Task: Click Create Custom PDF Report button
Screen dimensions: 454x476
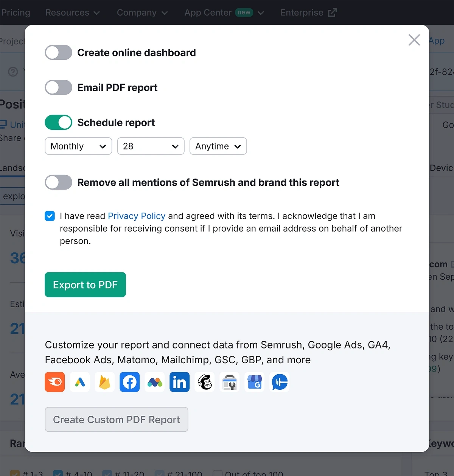Action: pos(117,419)
